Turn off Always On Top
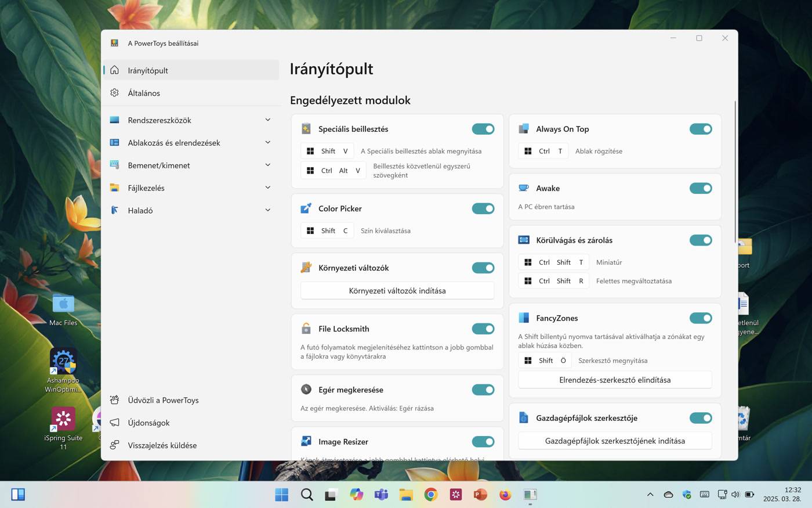Viewport: 812px width, 508px height. 701,129
